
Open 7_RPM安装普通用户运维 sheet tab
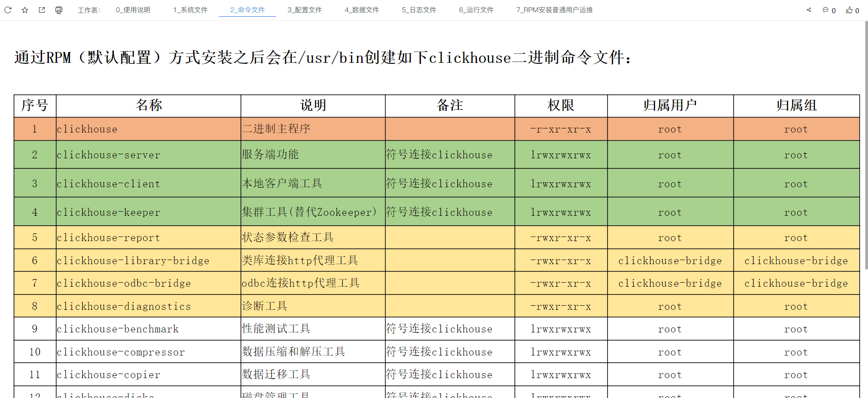click(x=554, y=10)
